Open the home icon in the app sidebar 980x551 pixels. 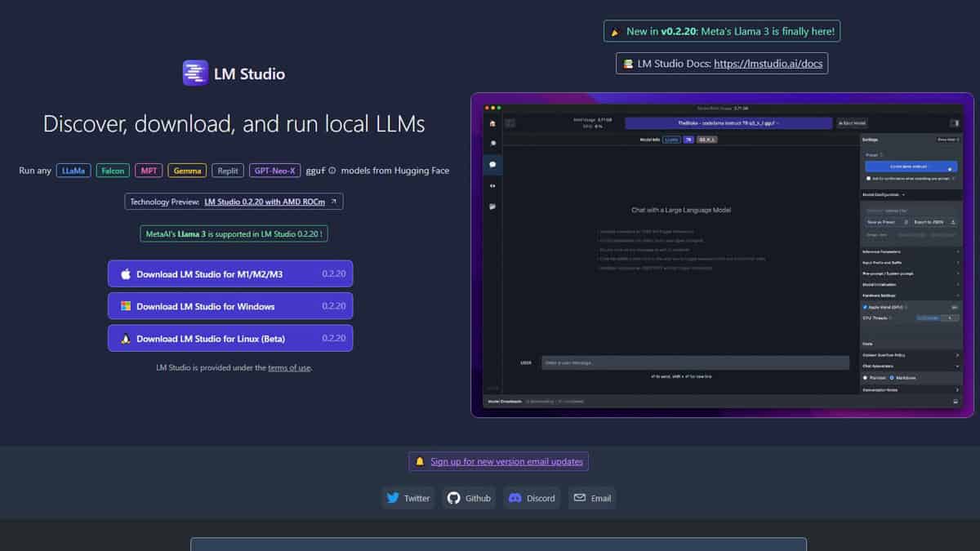point(492,123)
